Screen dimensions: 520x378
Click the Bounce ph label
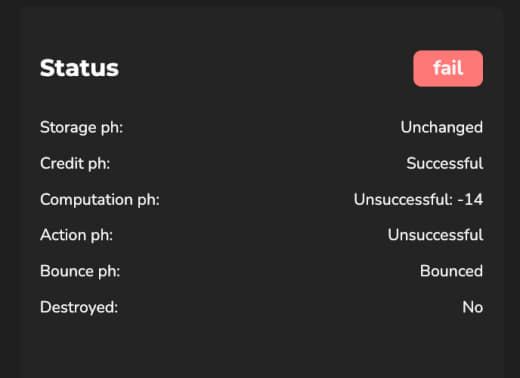click(x=80, y=271)
